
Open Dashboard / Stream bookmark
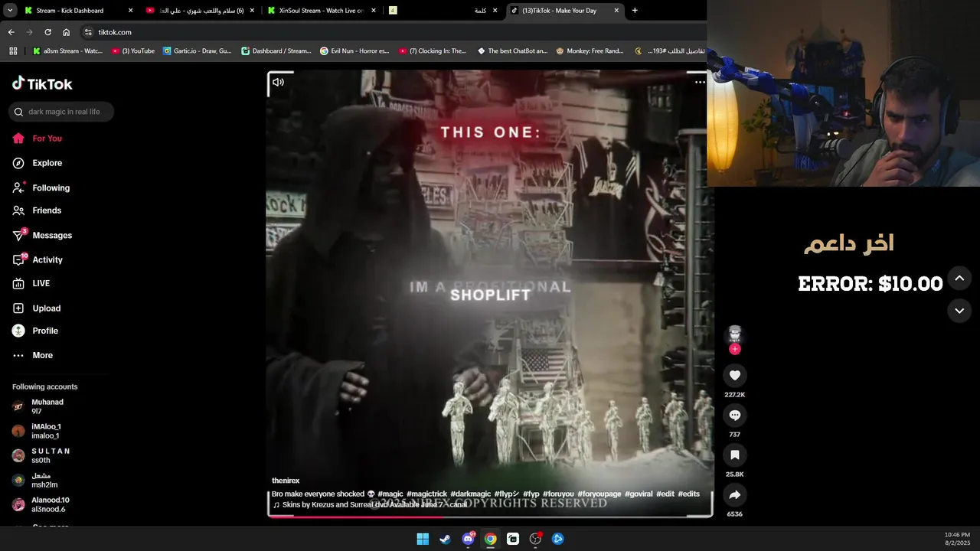tap(276, 51)
